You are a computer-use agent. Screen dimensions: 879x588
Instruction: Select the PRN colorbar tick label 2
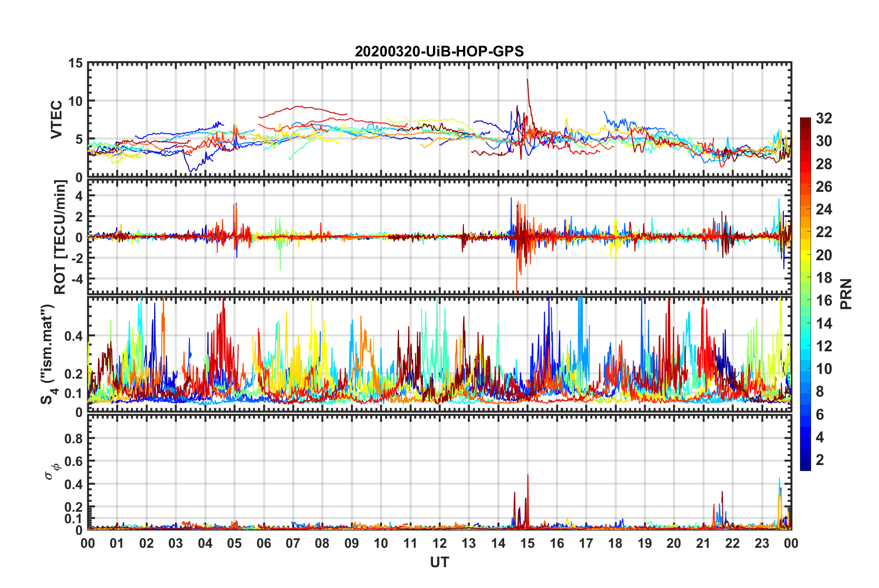(x=820, y=460)
